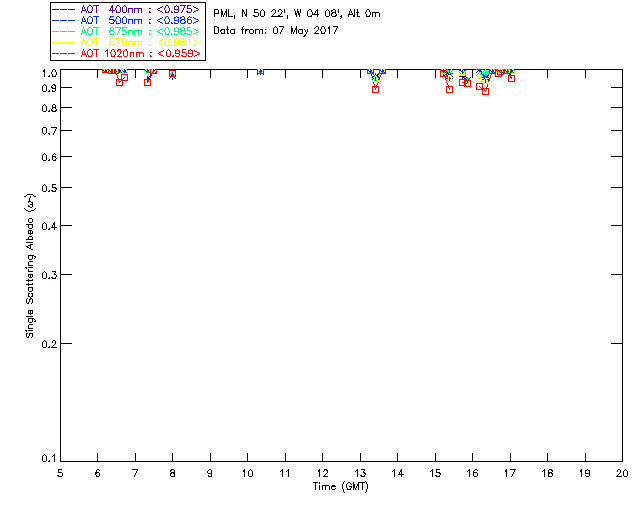Click the y-axis tick label 0.8
This screenshot has width=640, height=512.
tap(49, 108)
